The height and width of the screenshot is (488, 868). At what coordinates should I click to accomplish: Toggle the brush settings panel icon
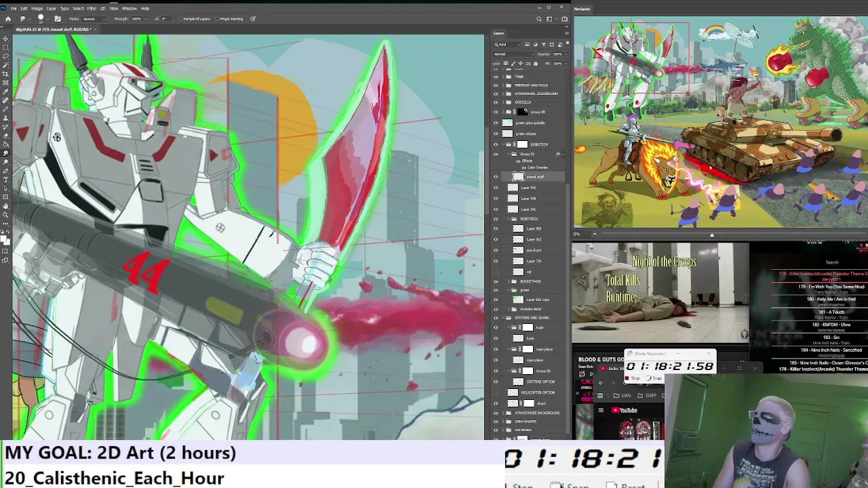(58, 19)
